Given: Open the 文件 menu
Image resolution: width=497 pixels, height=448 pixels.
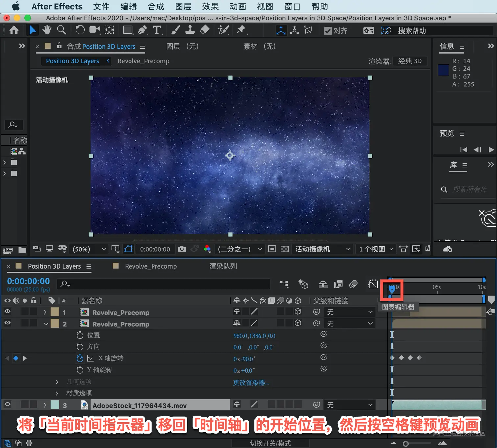Looking at the screenshot, I should 101,6.
